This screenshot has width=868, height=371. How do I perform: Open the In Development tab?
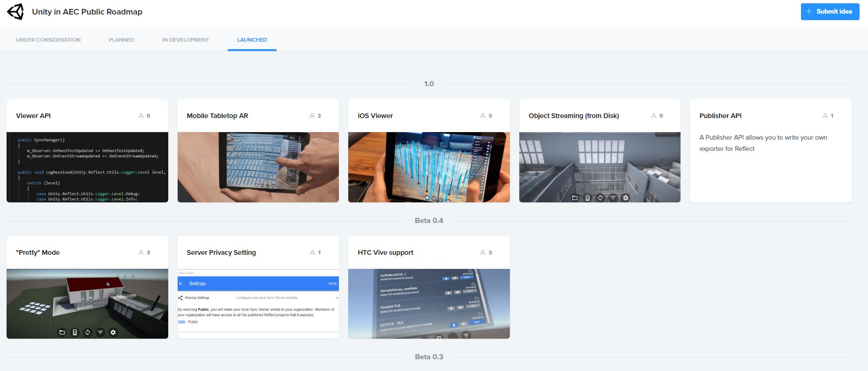(x=186, y=40)
